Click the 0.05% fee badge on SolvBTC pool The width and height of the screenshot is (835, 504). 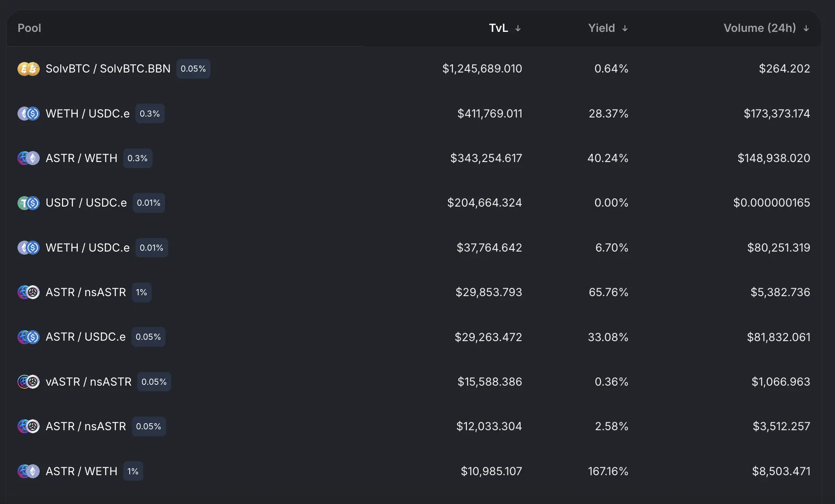pyautogui.click(x=193, y=69)
